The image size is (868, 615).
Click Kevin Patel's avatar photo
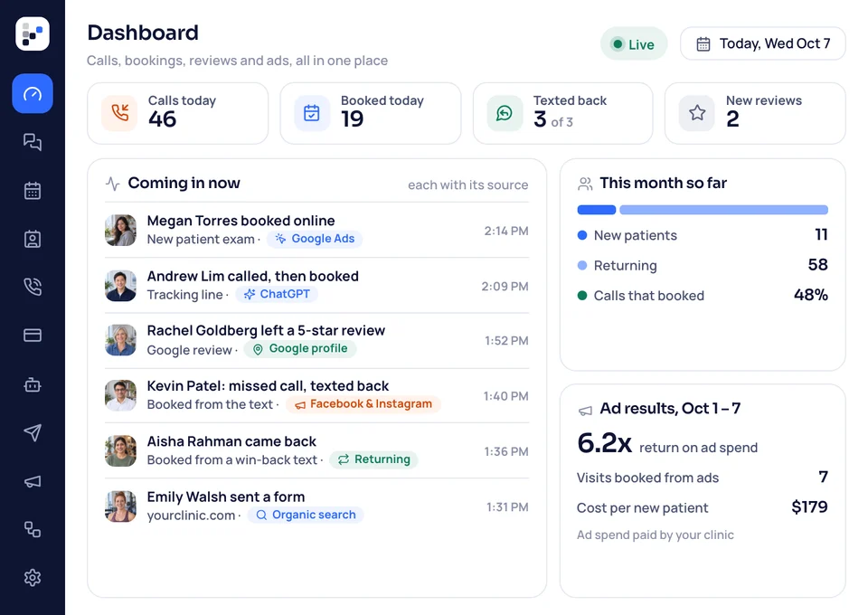tap(120, 395)
